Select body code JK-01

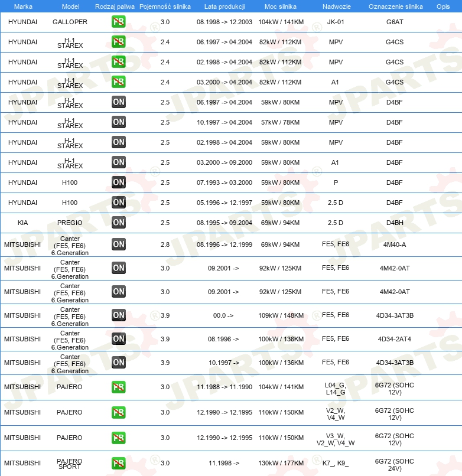click(336, 22)
